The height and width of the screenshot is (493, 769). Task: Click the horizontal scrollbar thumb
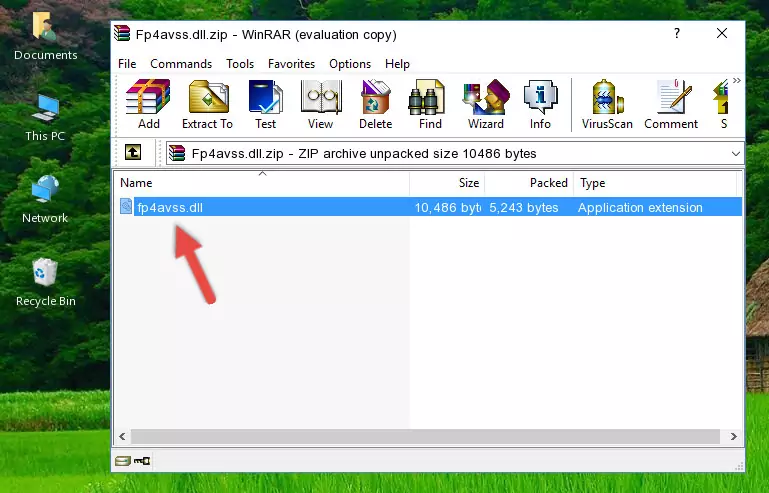coord(425,436)
